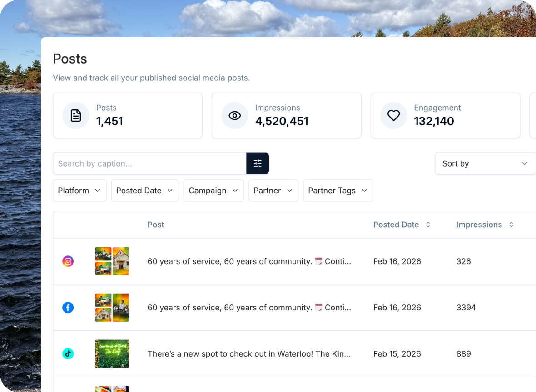
Task: Click the heart icon on the Engagement card
Action: point(393,115)
